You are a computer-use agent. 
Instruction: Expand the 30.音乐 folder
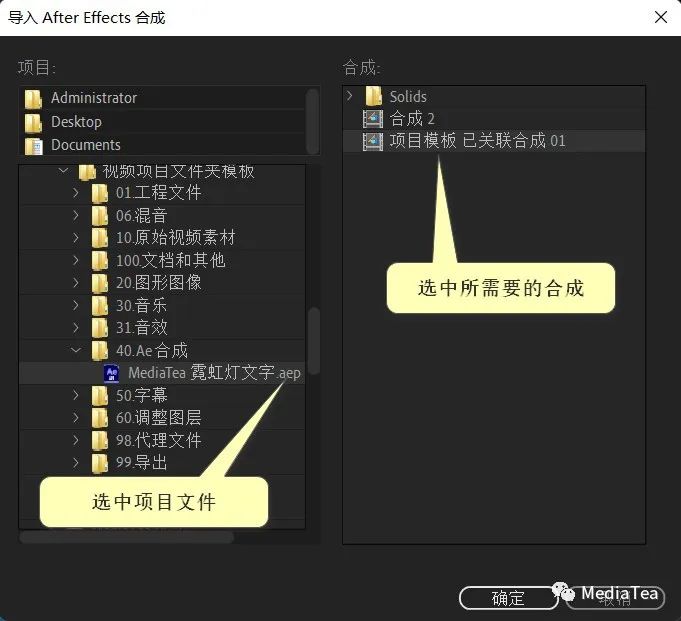(76, 305)
